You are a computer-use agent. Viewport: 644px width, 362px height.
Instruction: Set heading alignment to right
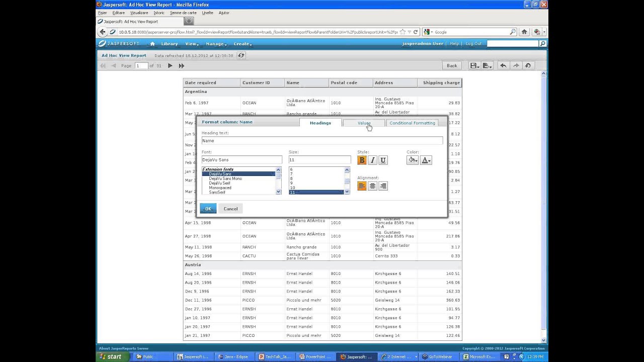click(383, 186)
